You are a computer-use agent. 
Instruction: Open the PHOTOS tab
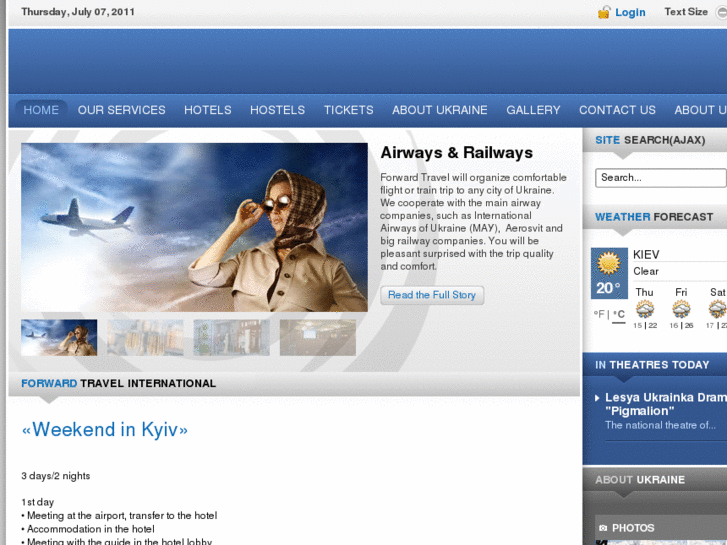click(x=633, y=528)
